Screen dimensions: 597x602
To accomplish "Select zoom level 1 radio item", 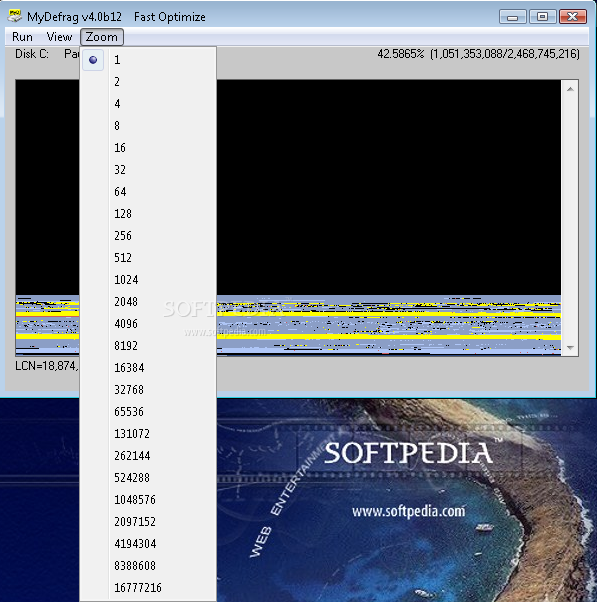I will click(148, 60).
